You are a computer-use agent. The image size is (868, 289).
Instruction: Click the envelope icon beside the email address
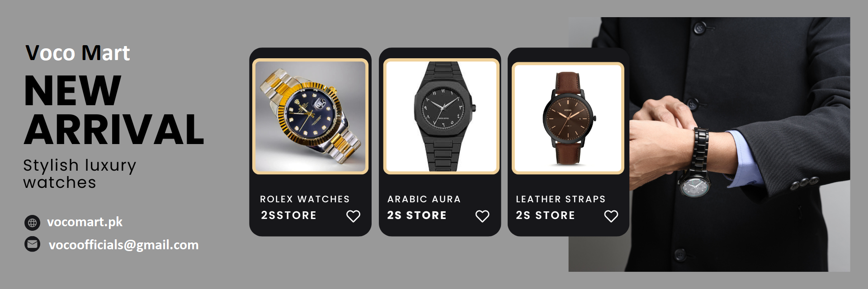point(32,244)
